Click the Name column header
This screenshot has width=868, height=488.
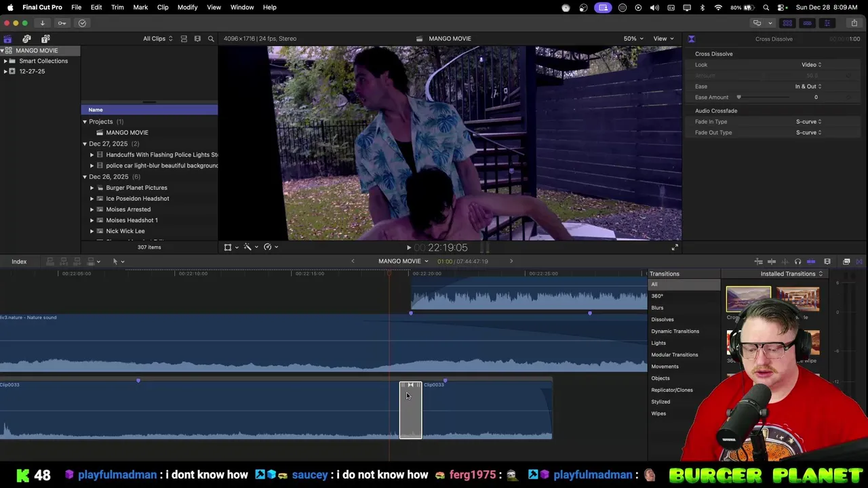tap(149, 110)
